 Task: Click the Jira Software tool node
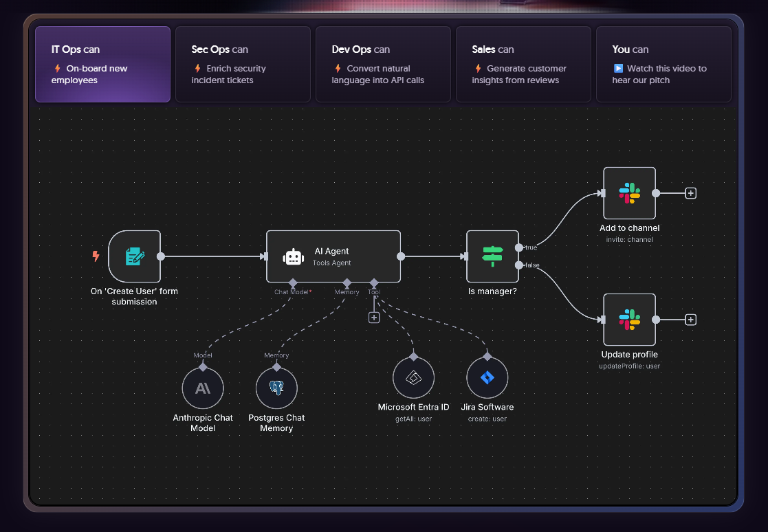[487, 378]
